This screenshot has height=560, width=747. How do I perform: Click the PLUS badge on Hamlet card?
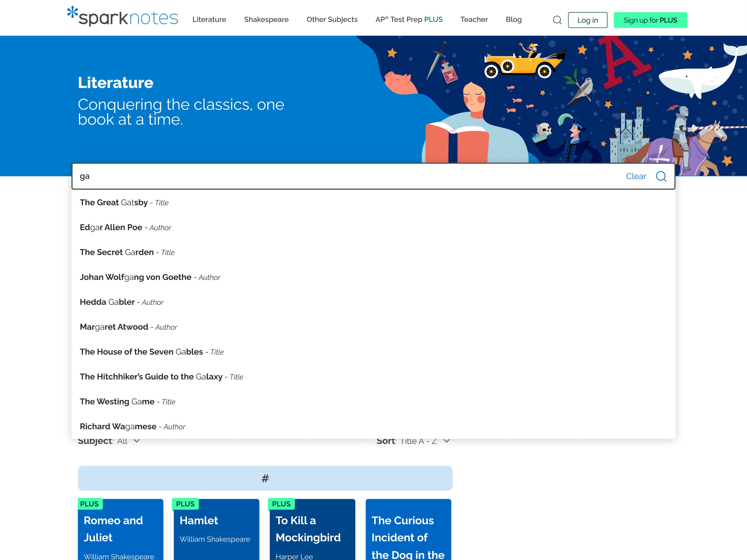(x=185, y=504)
